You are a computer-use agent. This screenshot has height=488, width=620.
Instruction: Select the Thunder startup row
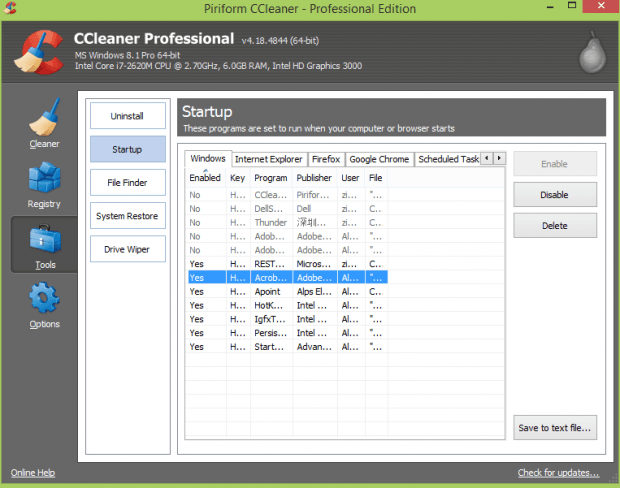point(287,223)
